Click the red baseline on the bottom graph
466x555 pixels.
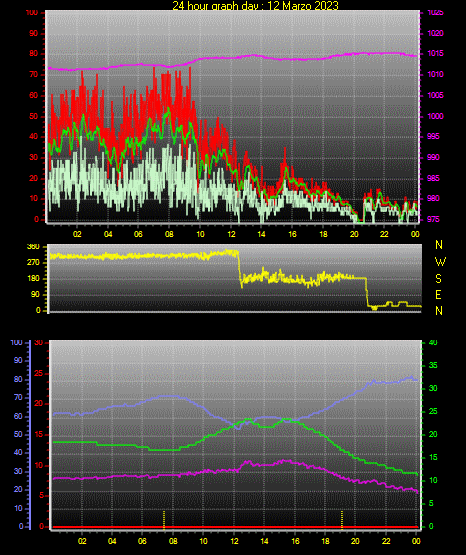pos(235,527)
